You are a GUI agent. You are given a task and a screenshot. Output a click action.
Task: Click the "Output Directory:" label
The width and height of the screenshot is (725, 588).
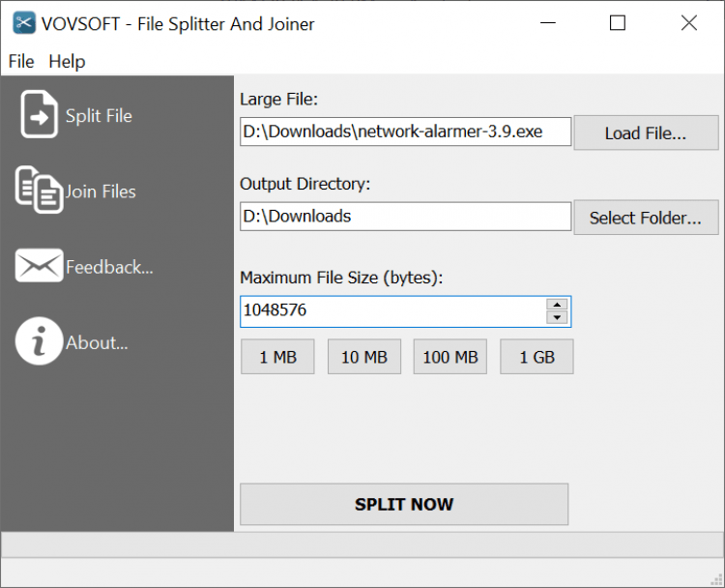click(x=305, y=184)
